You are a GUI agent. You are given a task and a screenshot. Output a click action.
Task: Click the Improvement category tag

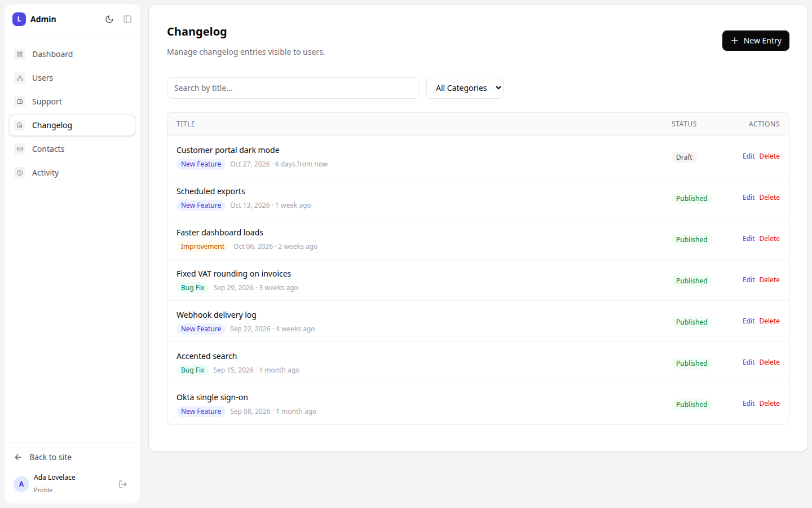click(x=202, y=247)
